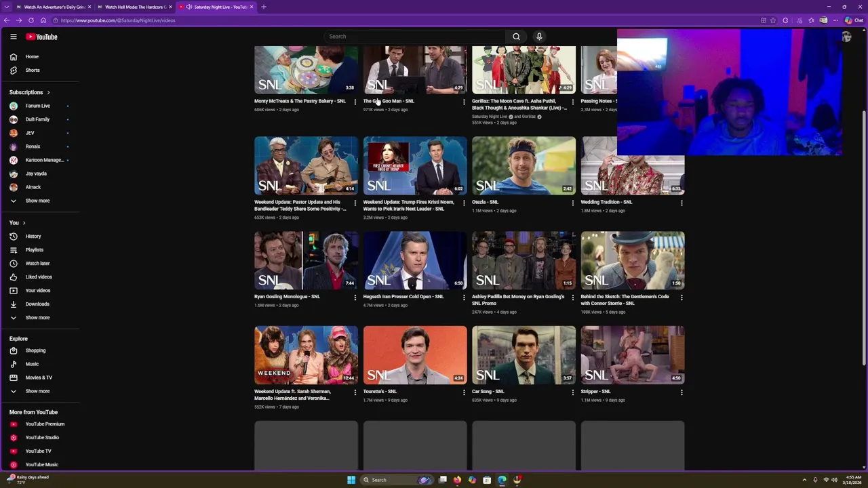Image resolution: width=868 pixels, height=488 pixels.
Task: Click the YouTube logo
Action: (x=42, y=37)
